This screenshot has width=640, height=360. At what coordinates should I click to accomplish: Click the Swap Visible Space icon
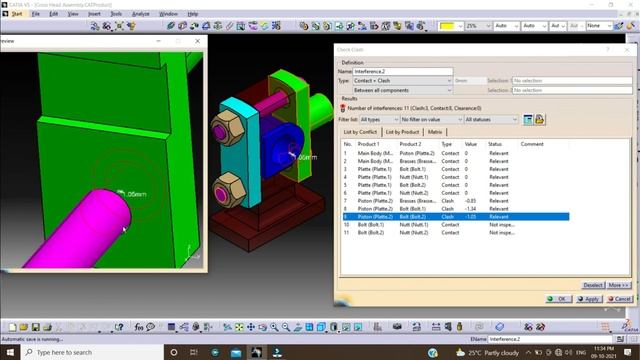pos(358,327)
